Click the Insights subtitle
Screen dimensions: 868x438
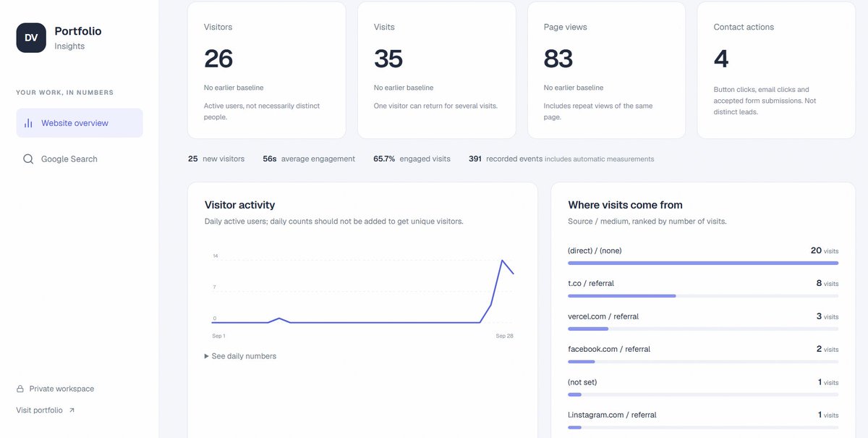pyautogui.click(x=69, y=46)
